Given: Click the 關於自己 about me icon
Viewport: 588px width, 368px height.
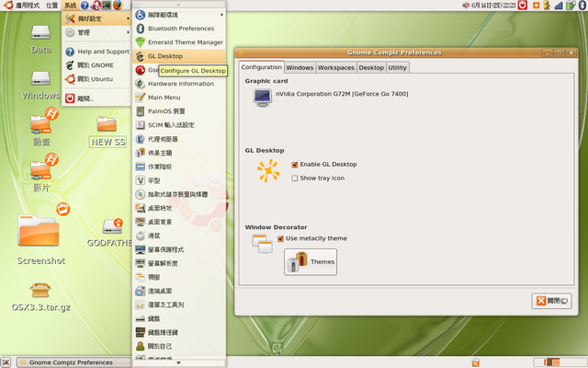Looking at the screenshot, I should 141,346.
